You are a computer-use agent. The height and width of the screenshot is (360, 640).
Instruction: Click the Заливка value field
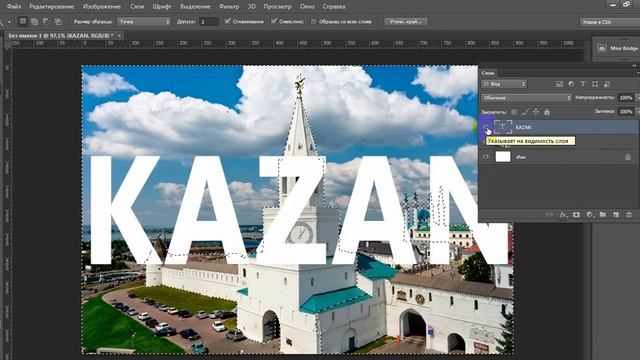tap(626, 111)
